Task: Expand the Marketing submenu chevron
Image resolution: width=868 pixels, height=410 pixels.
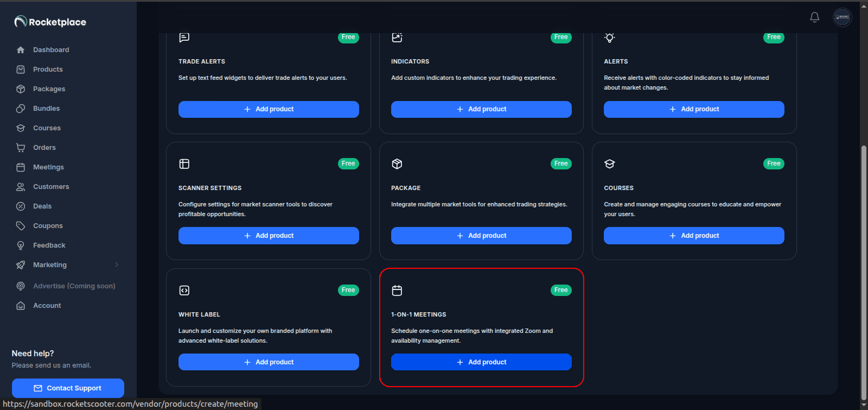Action: [117, 265]
